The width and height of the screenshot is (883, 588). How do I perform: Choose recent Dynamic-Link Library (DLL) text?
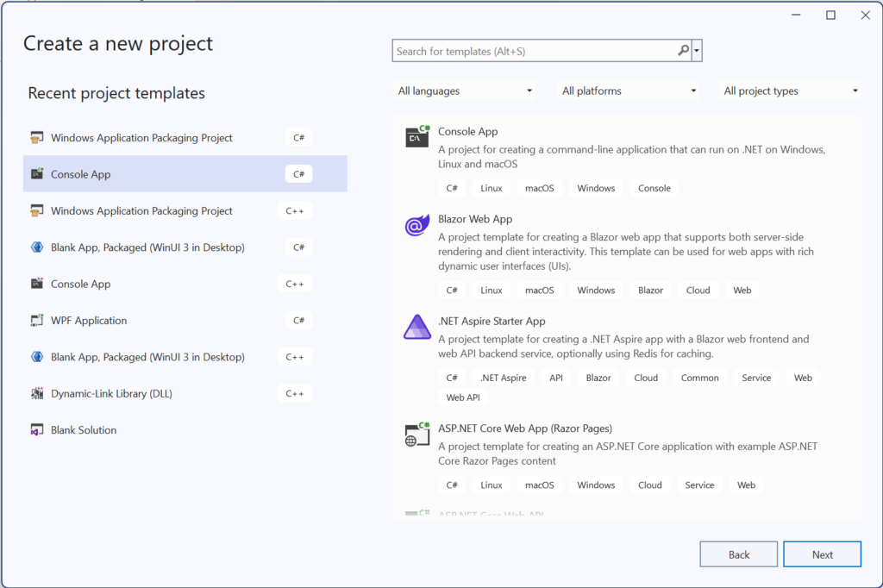[111, 394]
